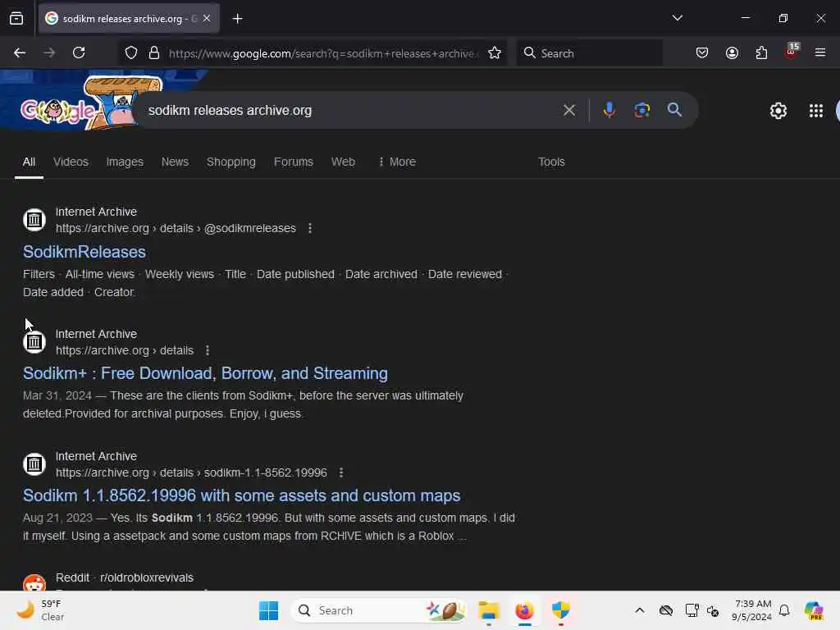This screenshot has width=840, height=630.
Task: Focus the Firefox search box
Action: [589, 53]
